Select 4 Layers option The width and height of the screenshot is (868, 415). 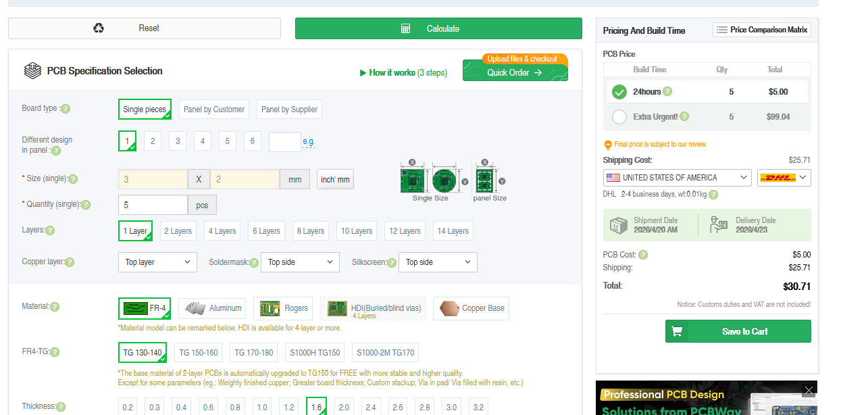point(222,231)
